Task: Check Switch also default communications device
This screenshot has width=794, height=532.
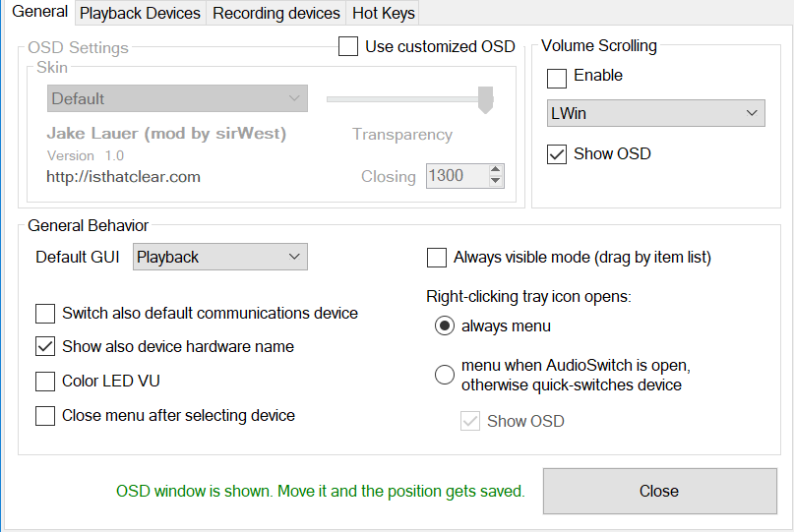Action: (45, 314)
